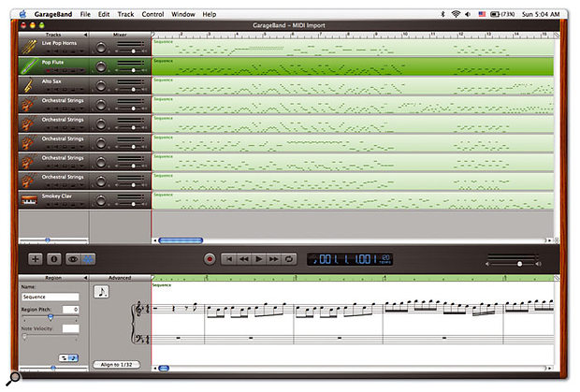Lock the Smokey Clav track
Screen dimensions: 580x392
tap(73, 204)
